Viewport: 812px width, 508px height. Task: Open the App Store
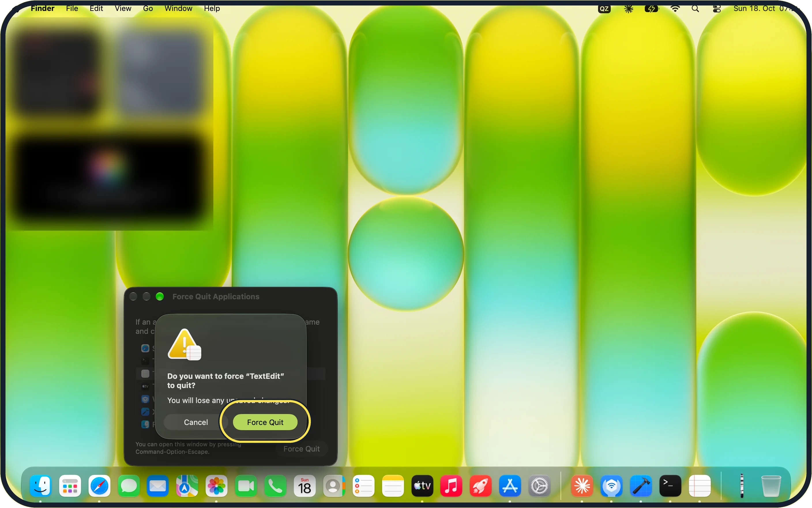click(510, 486)
